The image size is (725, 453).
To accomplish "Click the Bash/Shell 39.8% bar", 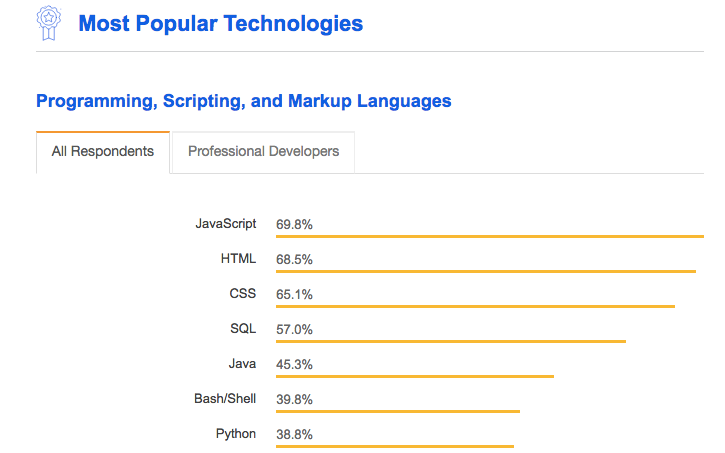I will click(398, 411).
